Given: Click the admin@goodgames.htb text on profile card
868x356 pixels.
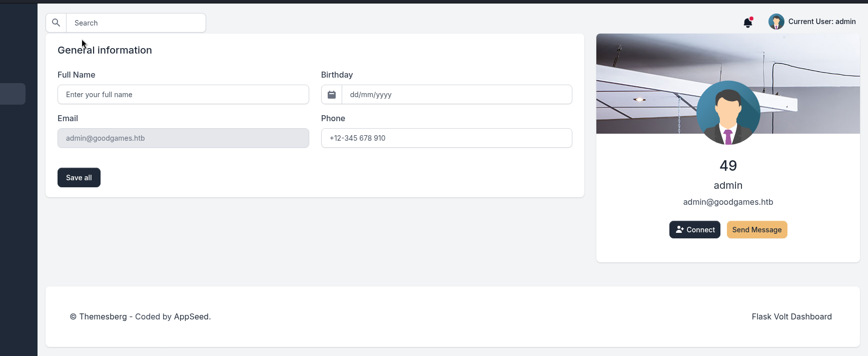Looking at the screenshot, I should tap(728, 202).
